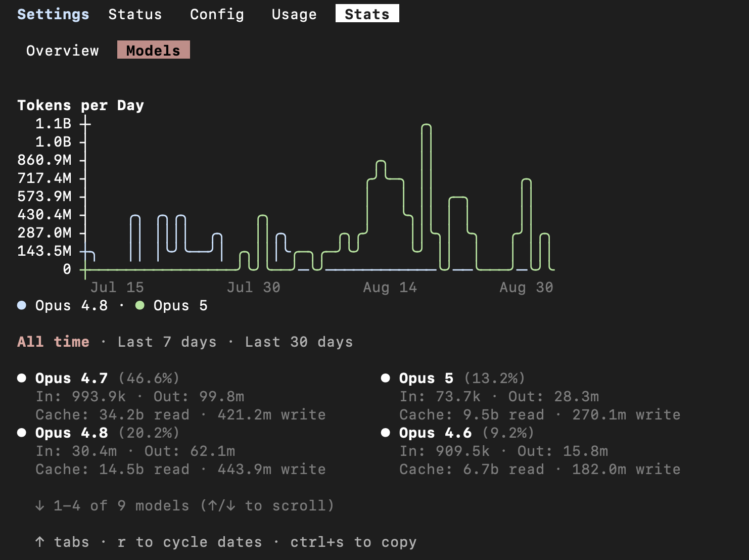Click the Settings title label
The image size is (749, 560).
(53, 14)
